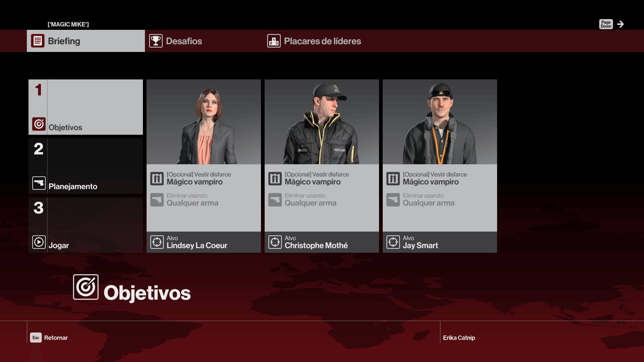Open Christophe Mothé's target portrait
The width and height of the screenshot is (644, 362).
(x=322, y=122)
